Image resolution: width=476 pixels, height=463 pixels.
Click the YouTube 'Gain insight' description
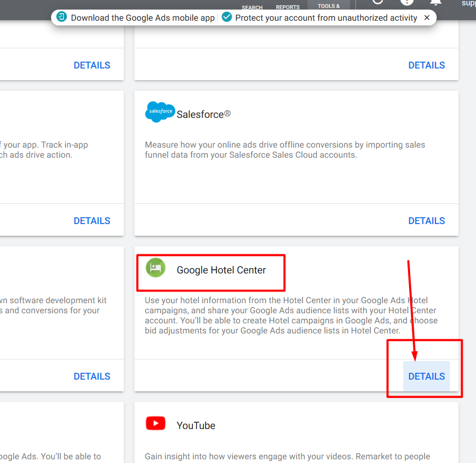coord(287,456)
